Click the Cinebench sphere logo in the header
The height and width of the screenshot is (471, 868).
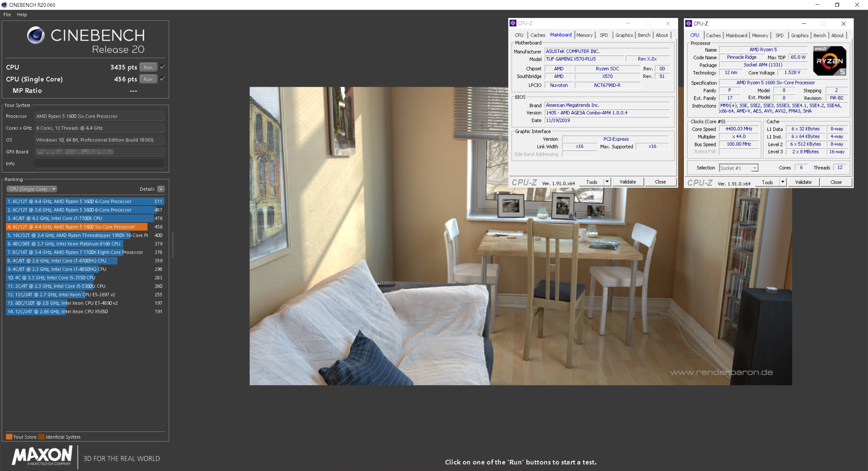coord(36,35)
